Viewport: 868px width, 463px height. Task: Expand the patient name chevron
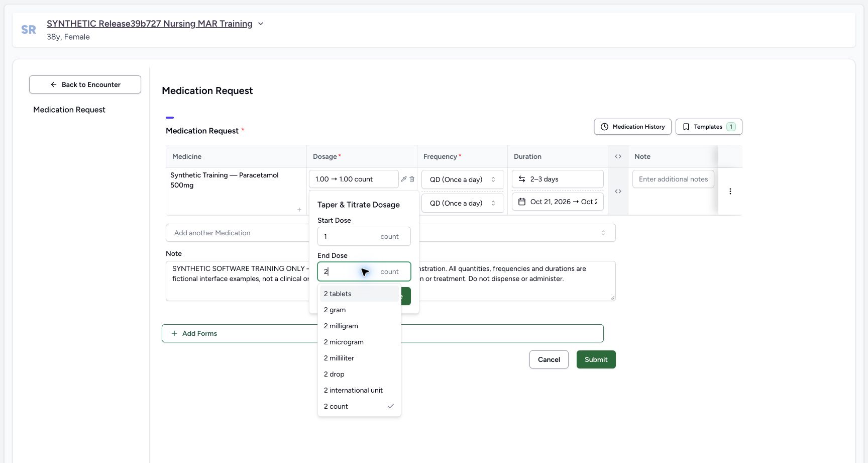point(261,24)
